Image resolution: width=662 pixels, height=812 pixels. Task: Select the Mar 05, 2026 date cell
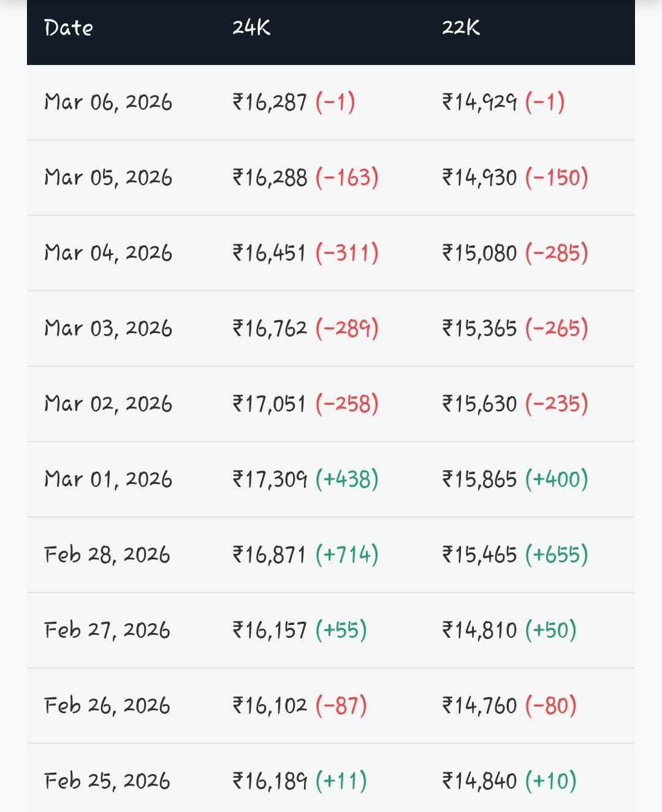coord(108,178)
